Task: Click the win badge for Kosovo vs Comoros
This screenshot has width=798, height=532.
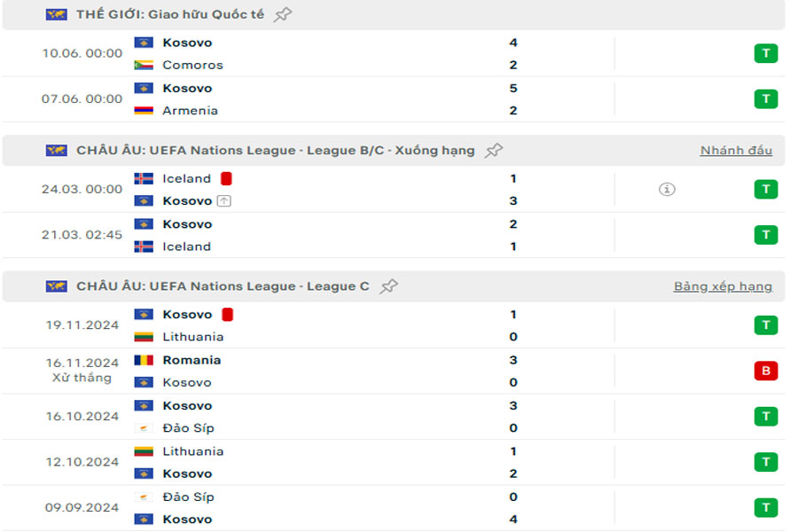Action: (765, 53)
